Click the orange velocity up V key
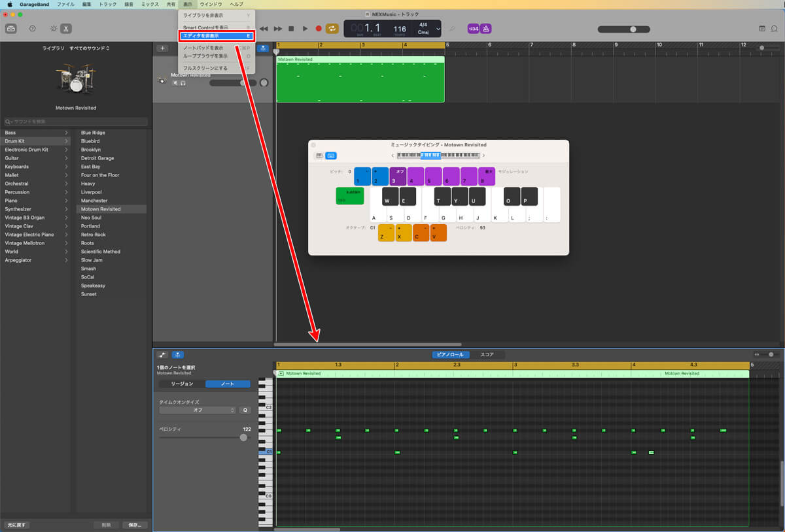This screenshot has height=532, width=785. pyautogui.click(x=438, y=233)
